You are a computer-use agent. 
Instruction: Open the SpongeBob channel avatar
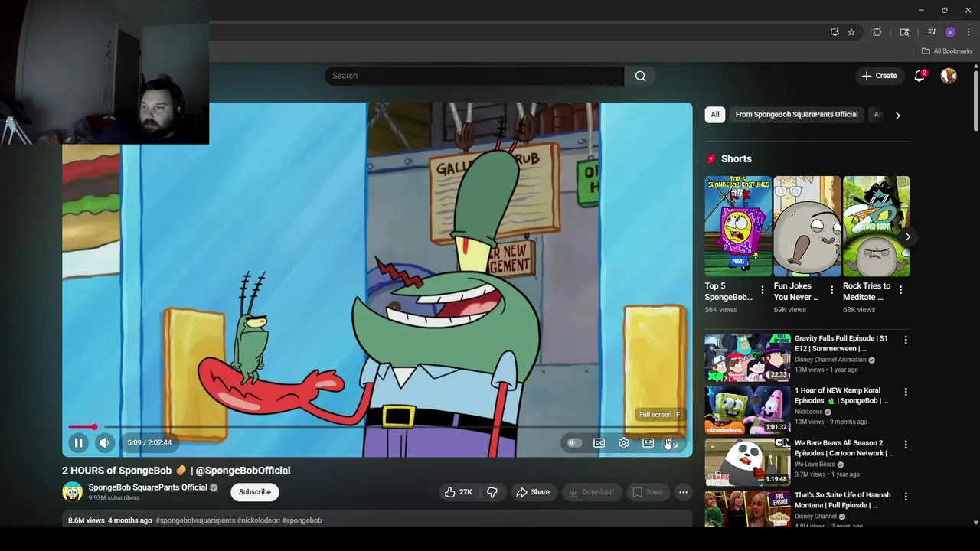click(73, 492)
